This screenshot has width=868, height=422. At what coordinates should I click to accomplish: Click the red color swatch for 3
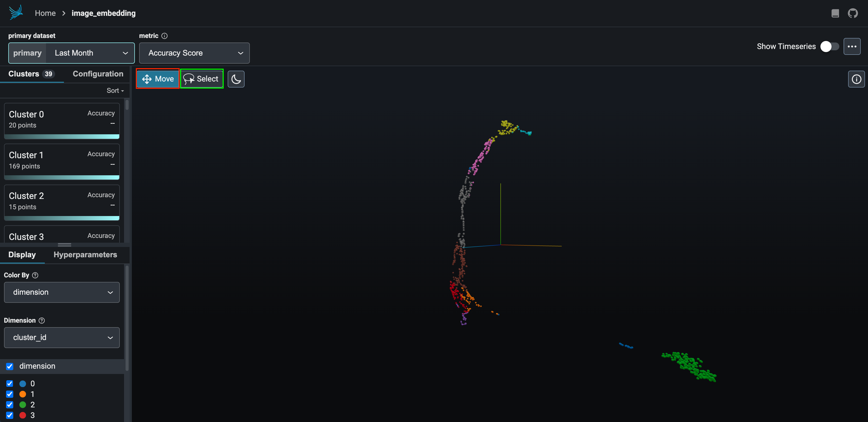(x=23, y=415)
